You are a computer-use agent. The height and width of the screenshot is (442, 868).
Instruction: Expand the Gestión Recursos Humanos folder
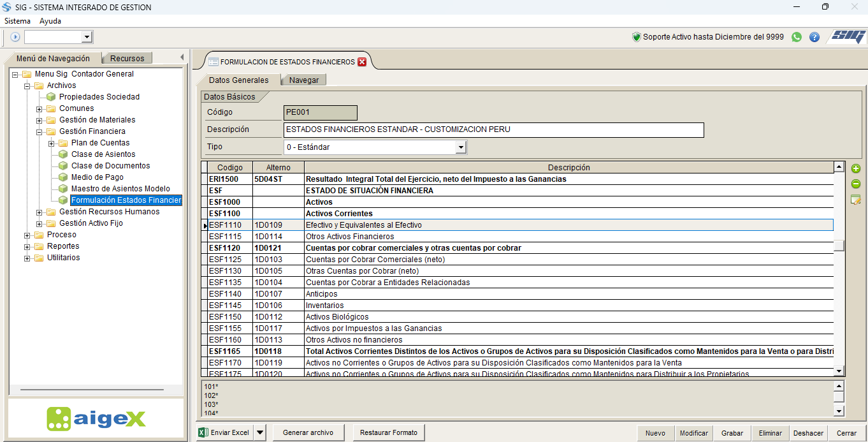click(40, 212)
